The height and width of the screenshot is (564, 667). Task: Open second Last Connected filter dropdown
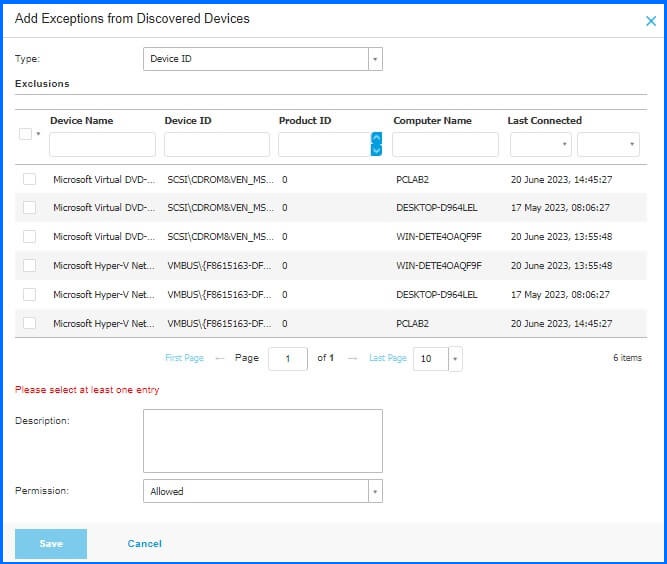[x=608, y=145]
